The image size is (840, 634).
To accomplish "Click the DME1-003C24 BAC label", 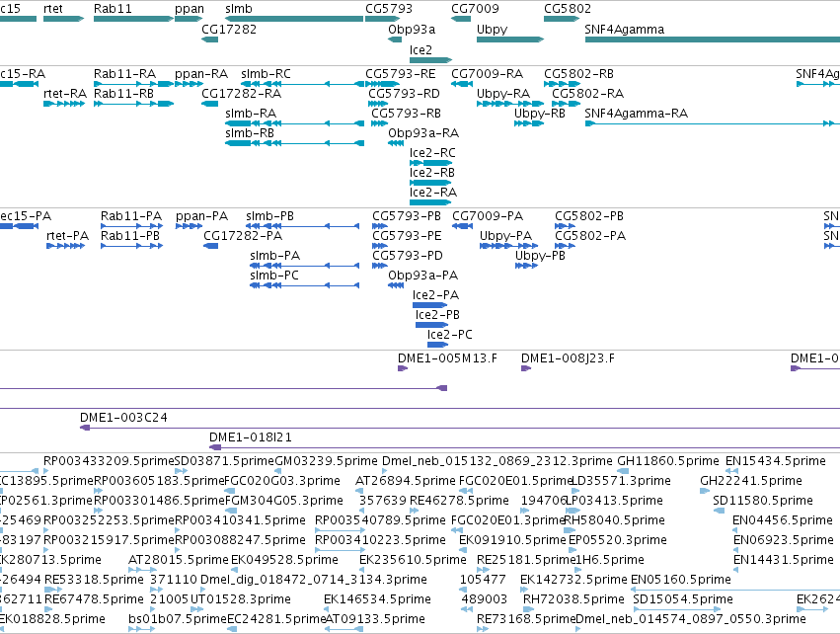I will coord(123,418).
